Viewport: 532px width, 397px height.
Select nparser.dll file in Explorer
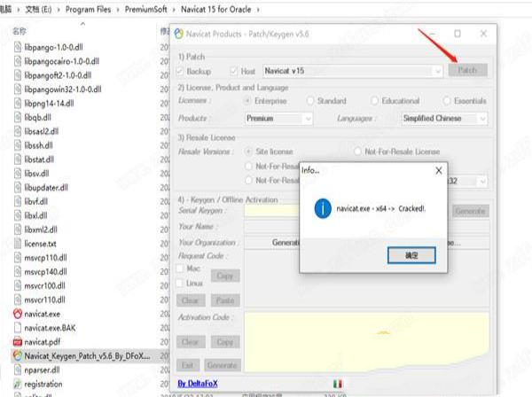tap(36, 370)
